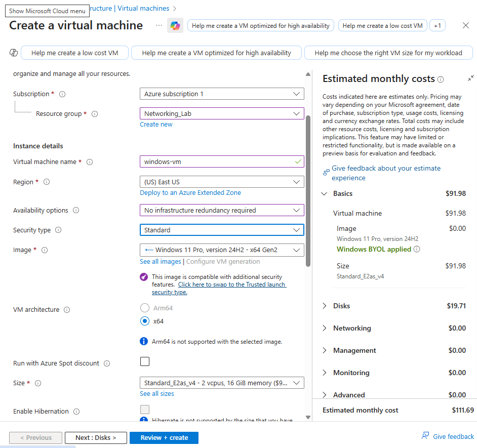Open the Image dropdown

coord(222,250)
